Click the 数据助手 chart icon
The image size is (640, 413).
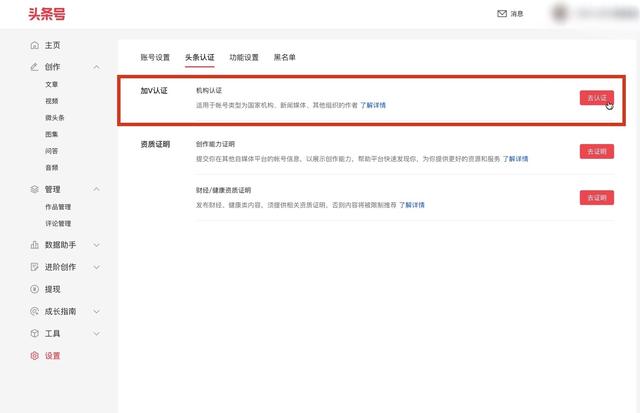pos(35,245)
